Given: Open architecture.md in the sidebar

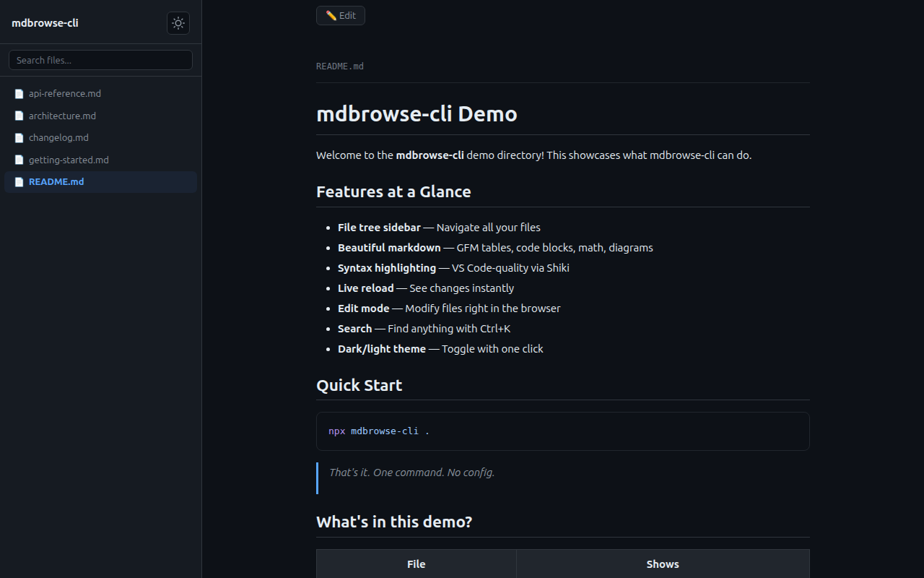Looking at the screenshot, I should click(100, 116).
